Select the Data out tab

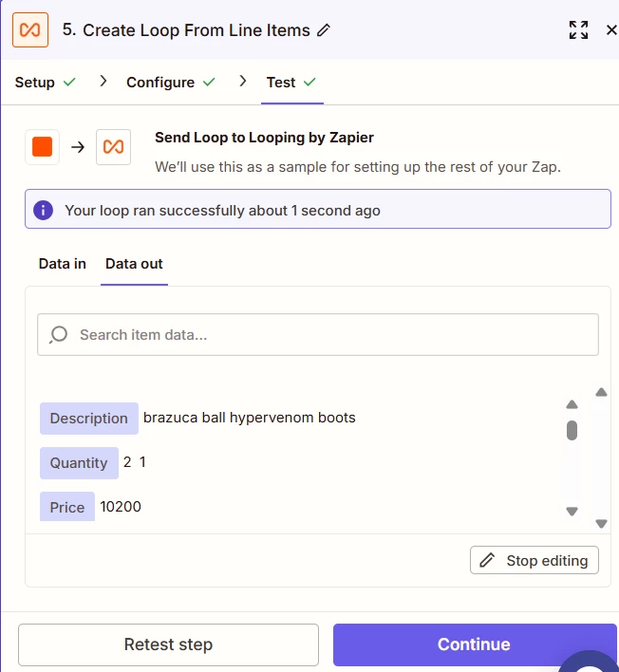(134, 264)
